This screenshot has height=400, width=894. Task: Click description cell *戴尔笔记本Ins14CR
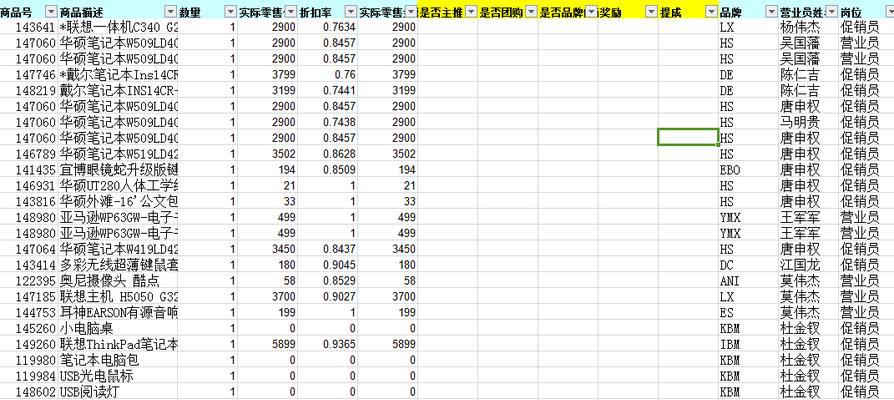pyautogui.click(x=118, y=75)
